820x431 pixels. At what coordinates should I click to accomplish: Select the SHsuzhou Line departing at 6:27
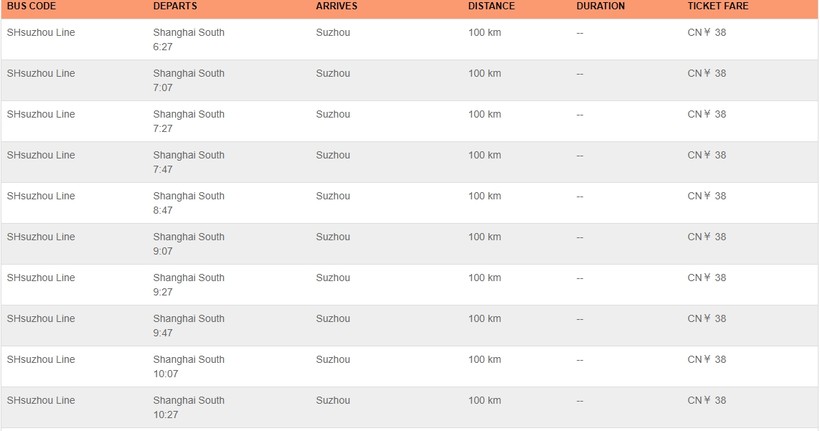tap(41, 33)
